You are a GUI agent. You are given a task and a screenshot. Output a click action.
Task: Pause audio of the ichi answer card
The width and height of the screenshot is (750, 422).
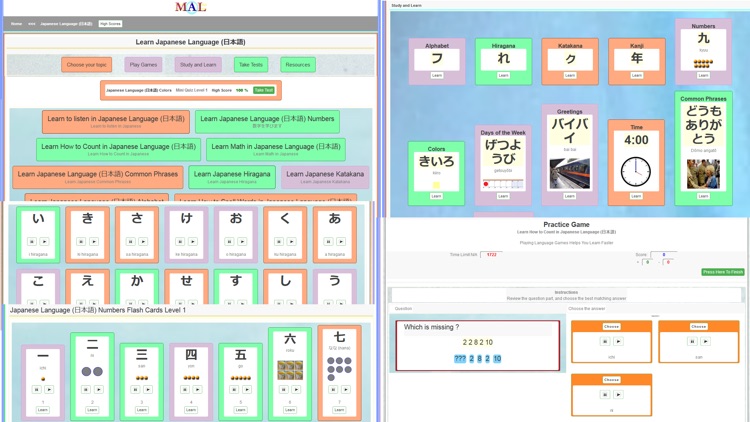605,341
